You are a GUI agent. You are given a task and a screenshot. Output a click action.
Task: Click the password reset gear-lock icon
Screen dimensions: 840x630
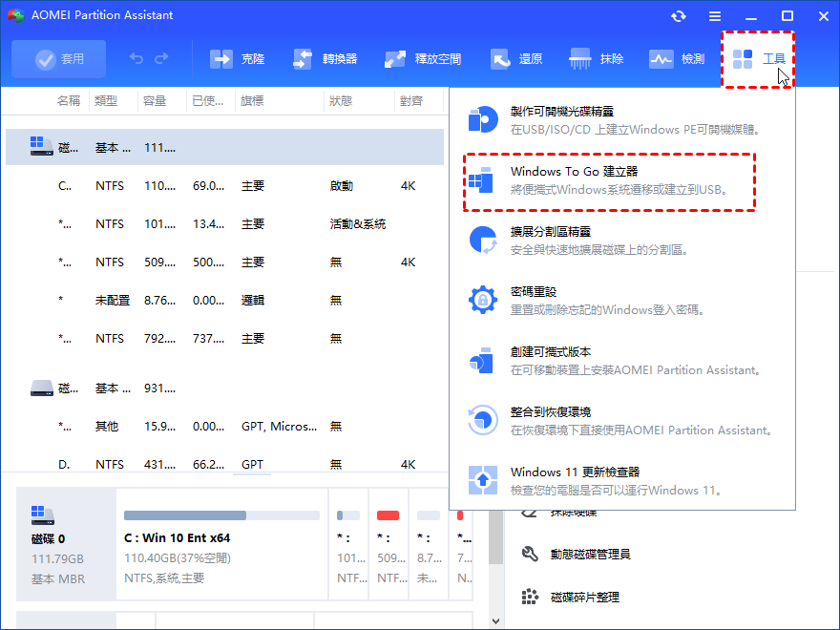[483, 300]
